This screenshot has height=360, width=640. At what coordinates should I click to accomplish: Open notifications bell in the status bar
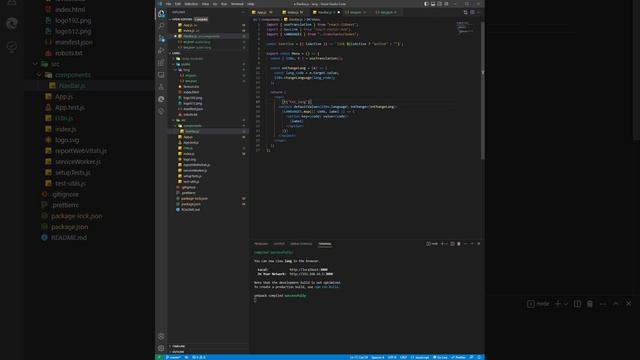(479, 357)
